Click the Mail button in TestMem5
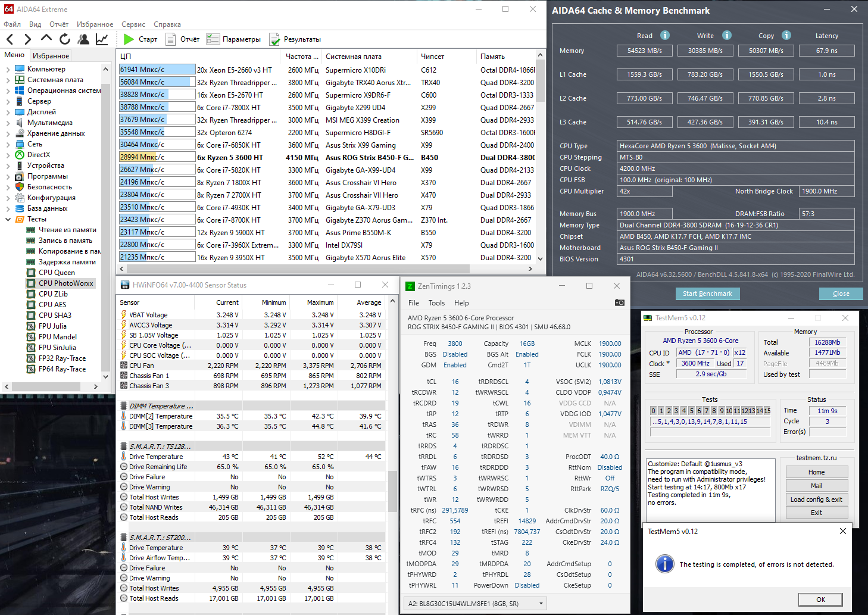The width and height of the screenshot is (868, 615). coord(816,486)
